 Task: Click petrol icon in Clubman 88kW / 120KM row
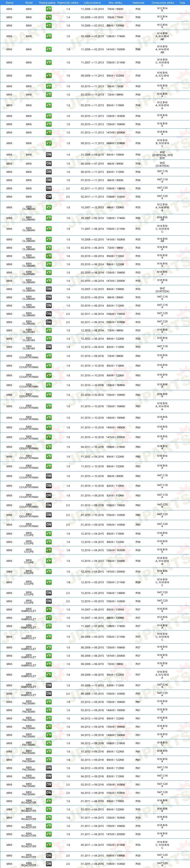coord(49,208)
